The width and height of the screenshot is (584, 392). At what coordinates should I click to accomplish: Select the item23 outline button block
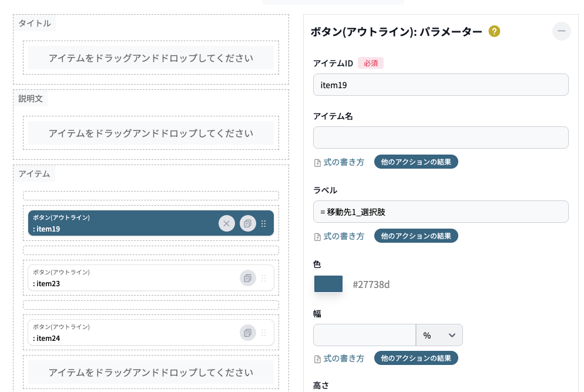coord(129,278)
